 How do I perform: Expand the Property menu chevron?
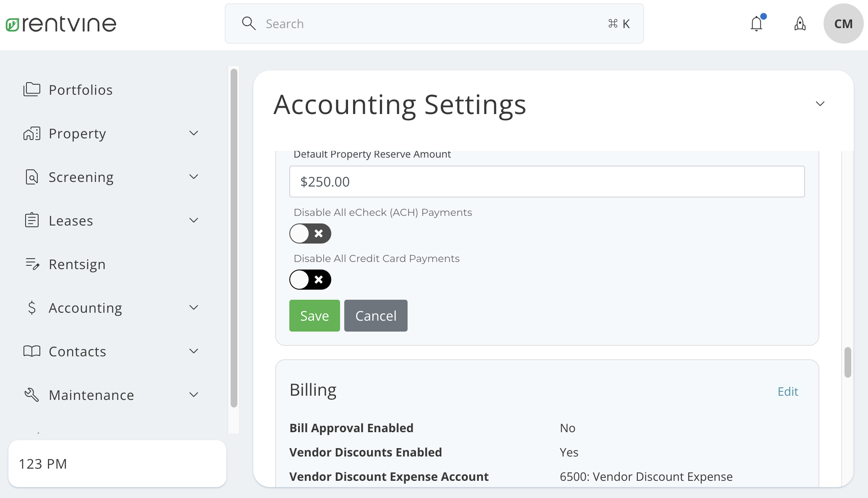pos(193,133)
